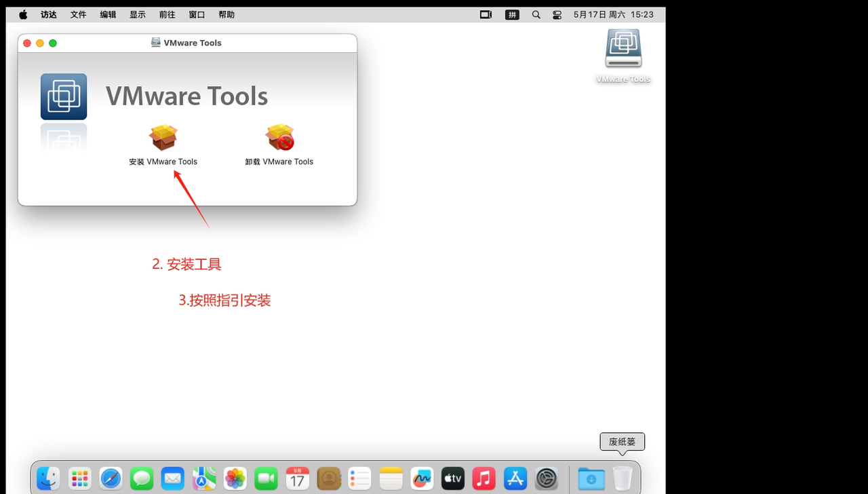Open the Music app in the Dock
Screen dimensions: 868x494
click(x=484, y=478)
